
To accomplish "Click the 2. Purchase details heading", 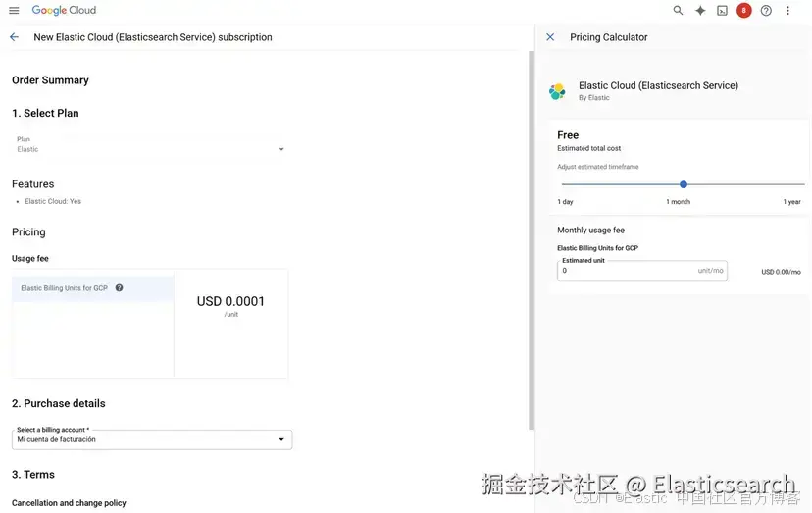I will 59,404.
